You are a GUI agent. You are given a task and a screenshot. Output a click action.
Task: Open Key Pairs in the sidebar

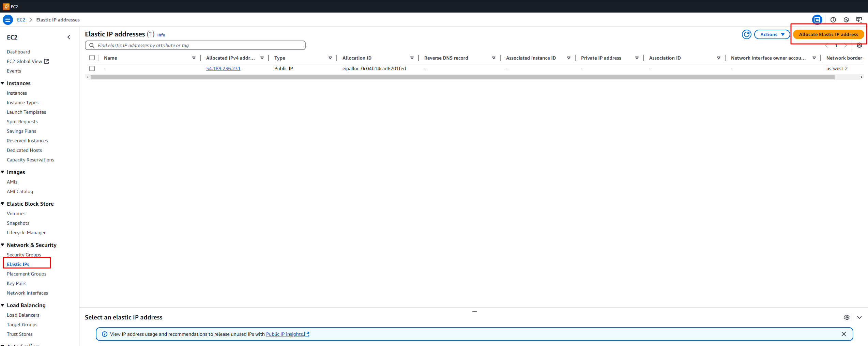16,283
